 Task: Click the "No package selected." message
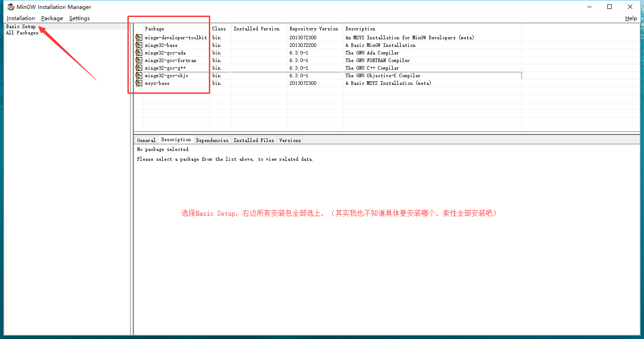point(163,149)
